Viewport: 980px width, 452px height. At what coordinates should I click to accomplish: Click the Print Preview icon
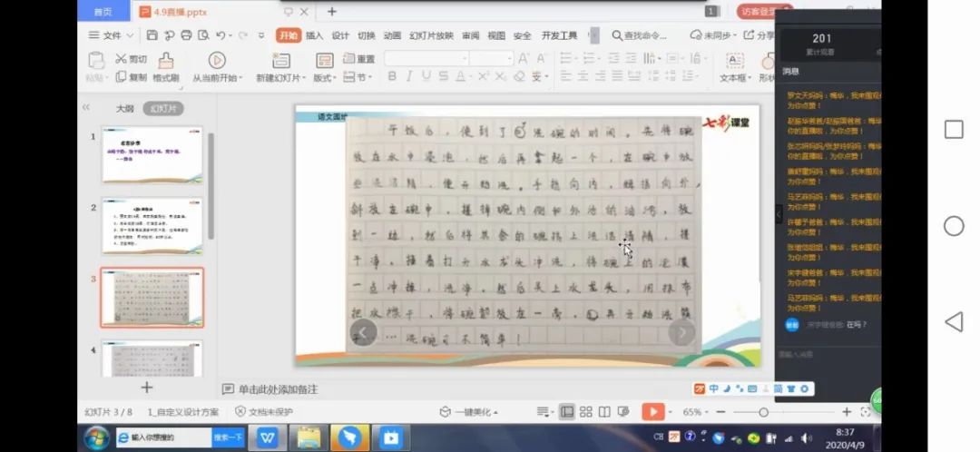tap(203, 35)
